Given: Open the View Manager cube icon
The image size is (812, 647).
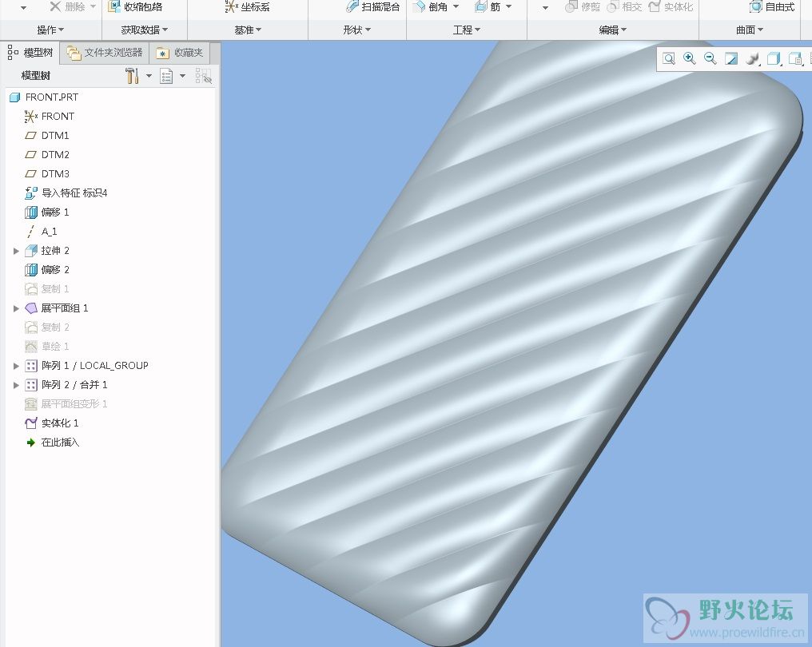Looking at the screenshot, I should point(795,58).
